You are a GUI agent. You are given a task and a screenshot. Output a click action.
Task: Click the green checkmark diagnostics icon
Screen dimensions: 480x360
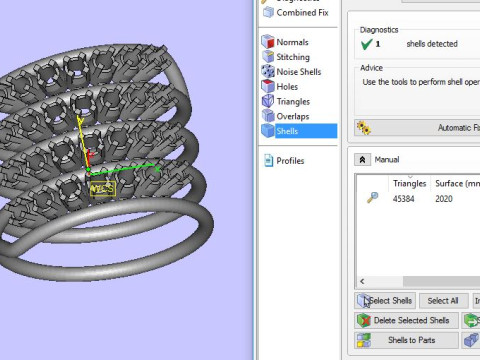pyautogui.click(x=367, y=44)
